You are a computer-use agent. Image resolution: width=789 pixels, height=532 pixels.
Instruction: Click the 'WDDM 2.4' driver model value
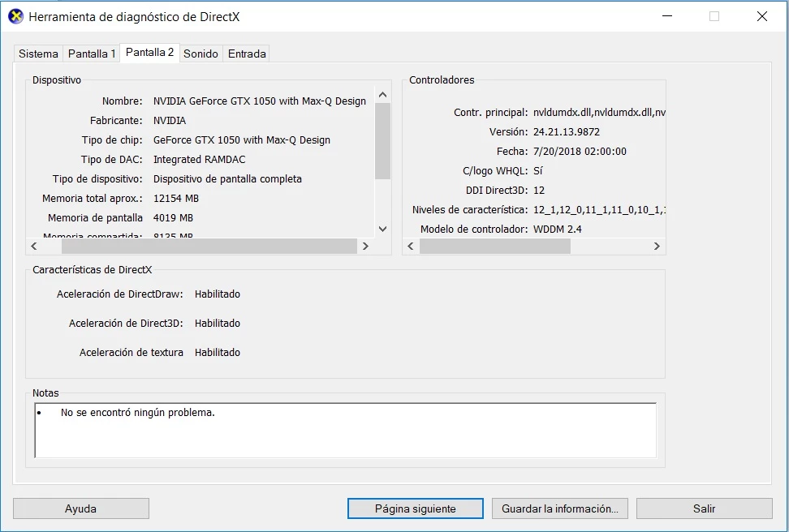coord(558,230)
